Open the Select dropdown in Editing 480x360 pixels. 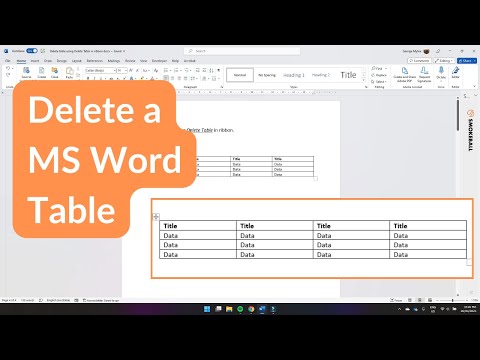pyautogui.click(x=379, y=82)
